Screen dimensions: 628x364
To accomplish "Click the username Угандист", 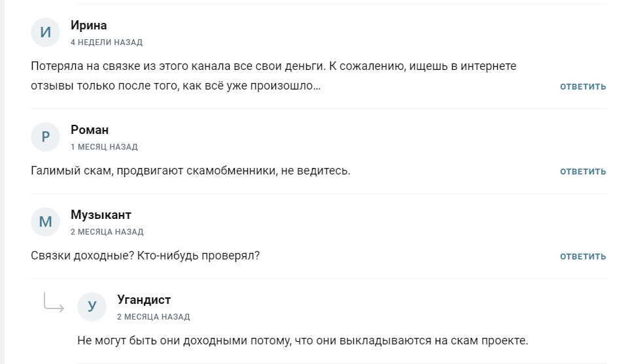I will click(144, 300).
